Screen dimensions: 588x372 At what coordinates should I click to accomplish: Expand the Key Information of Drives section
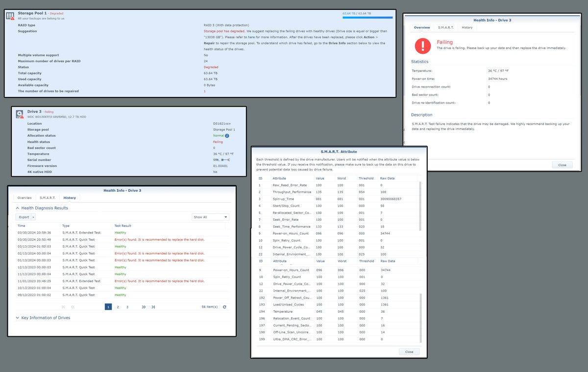click(x=18, y=318)
